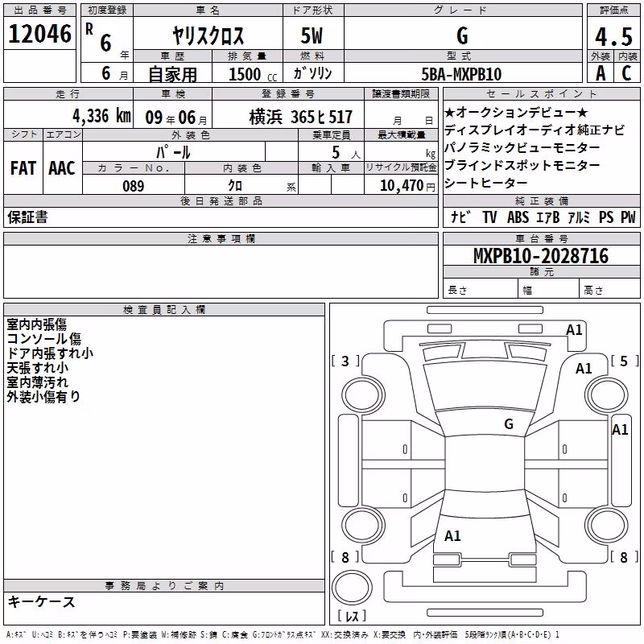Click the note 外装小傷有り
The image size is (644, 644).
click(x=43, y=396)
